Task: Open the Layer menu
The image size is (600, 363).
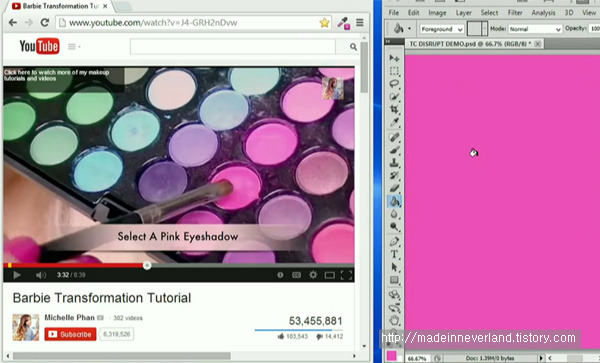Action: point(463,13)
